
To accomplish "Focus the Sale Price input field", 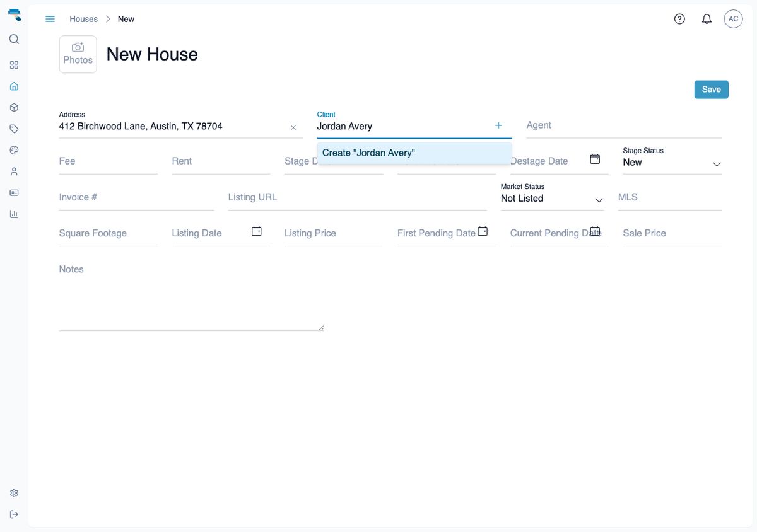I will [672, 233].
